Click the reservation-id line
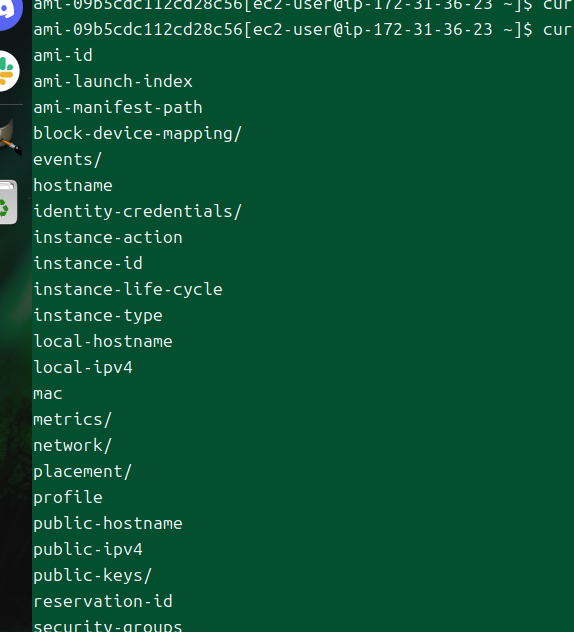The image size is (574, 632). (103, 602)
